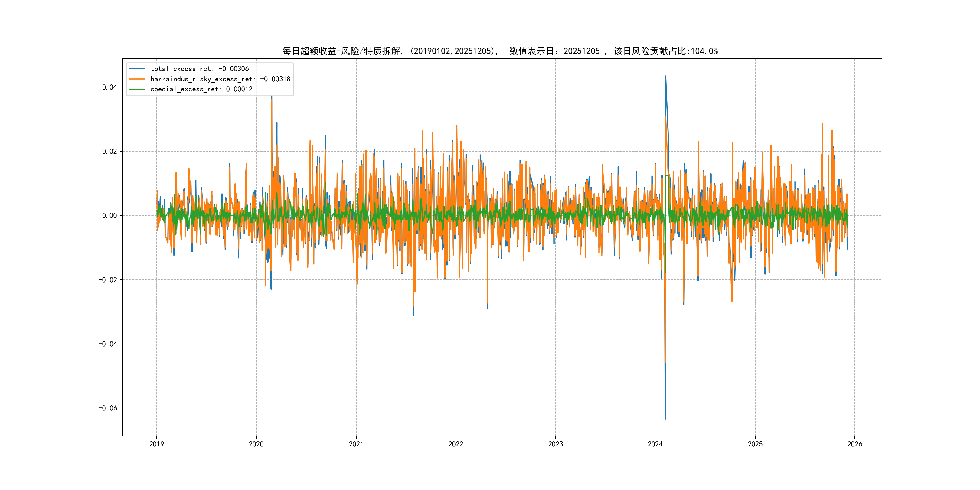Click the 0.04 y-axis tick label
980x490 pixels.
click(109, 87)
